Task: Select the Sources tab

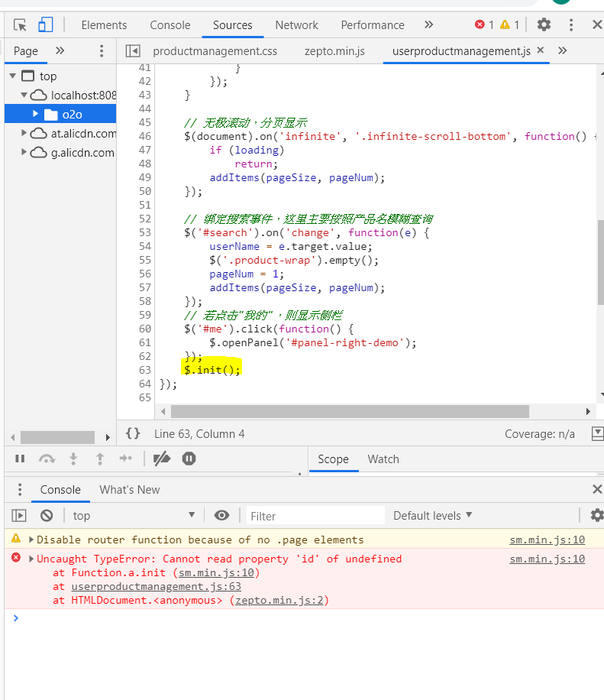Action: (232, 25)
